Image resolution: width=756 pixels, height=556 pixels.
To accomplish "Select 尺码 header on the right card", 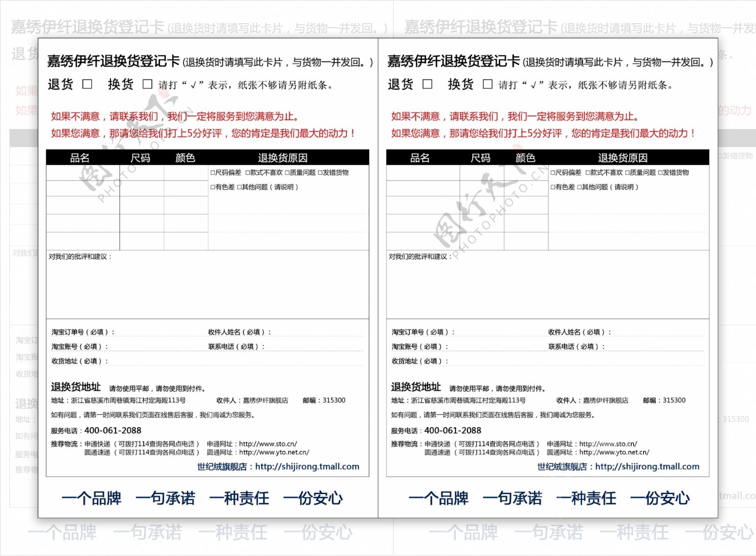I will 481,158.
